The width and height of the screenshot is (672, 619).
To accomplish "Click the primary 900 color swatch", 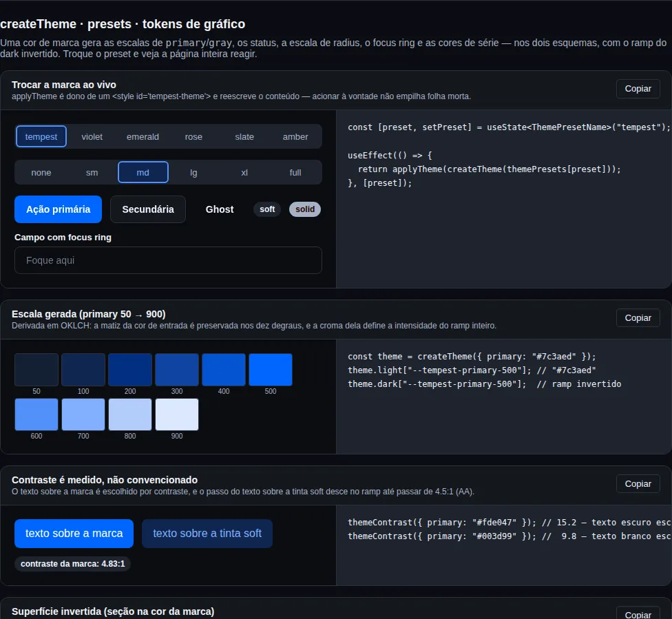I will coord(176,415).
